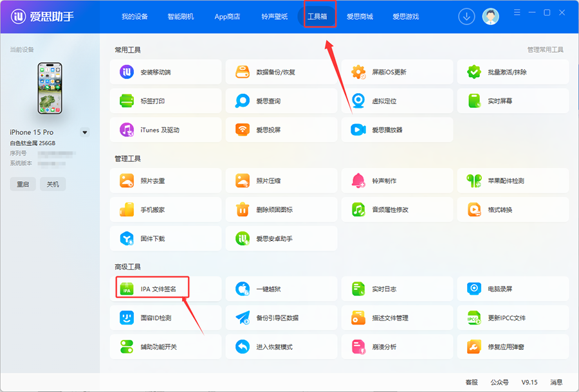Open the 照片压缩 tool icon
Screen dimensions: 579x392
pos(243,181)
